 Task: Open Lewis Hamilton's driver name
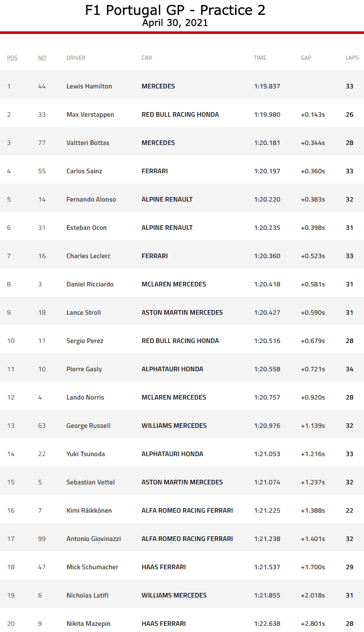(89, 86)
